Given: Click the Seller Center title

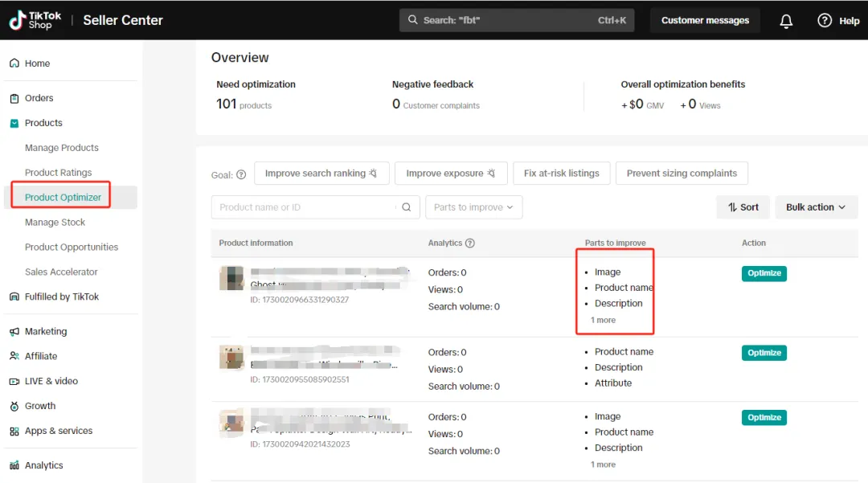Looking at the screenshot, I should point(123,20).
